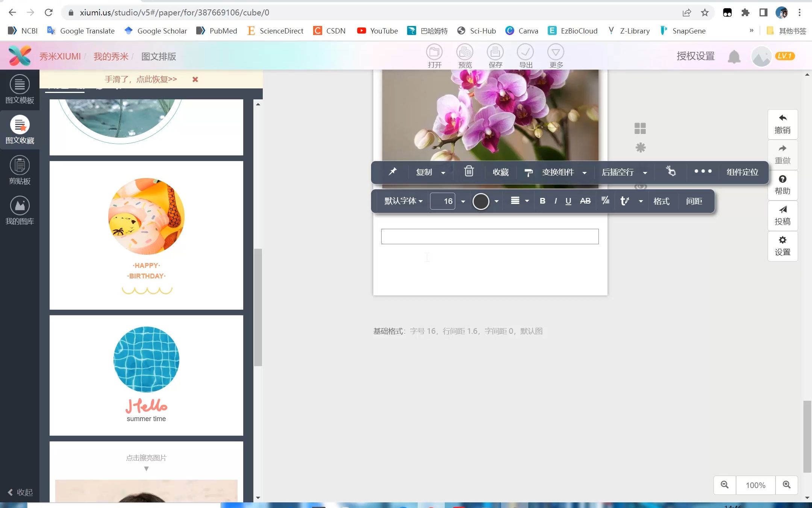812x508 pixels.
Task: Click the 图文收藏 panel tab
Action: [19, 129]
